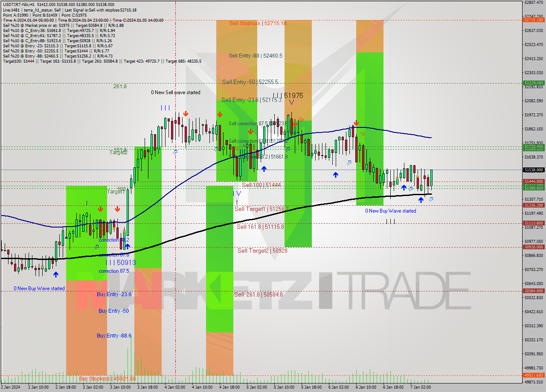Click the '| | | 50913' wave label
Image resolution: width=546 pixels, height=392 pixels.
[x=121, y=262]
